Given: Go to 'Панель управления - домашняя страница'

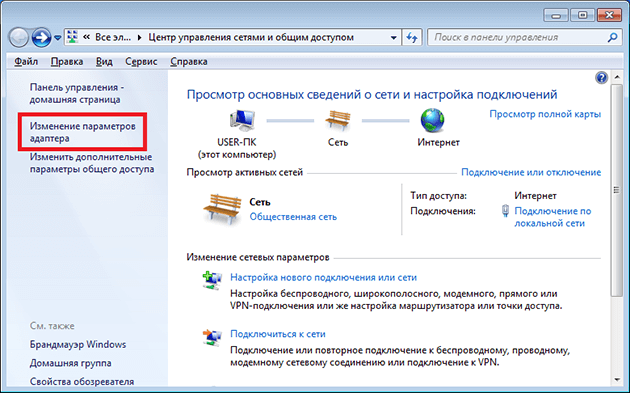Looking at the screenshot, I should point(76,93).
